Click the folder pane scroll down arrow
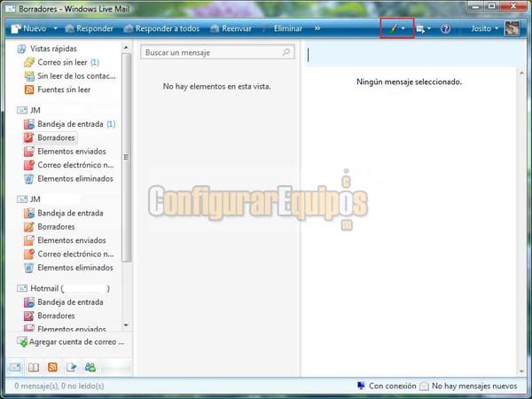The image size is (532, 399). coord(126,325)
